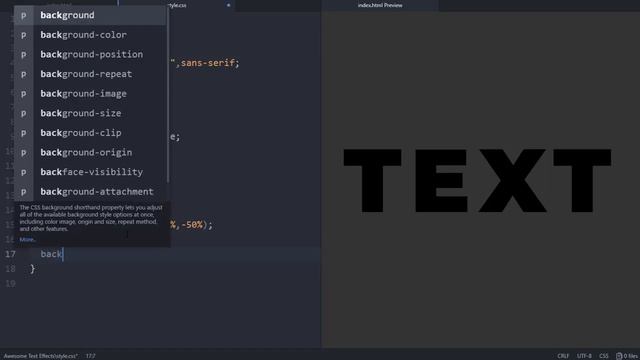Screen dimensions: 640x360
Task: Click line number 17 in the gutter
Action: pyautogui.click(x=10, y=254)
